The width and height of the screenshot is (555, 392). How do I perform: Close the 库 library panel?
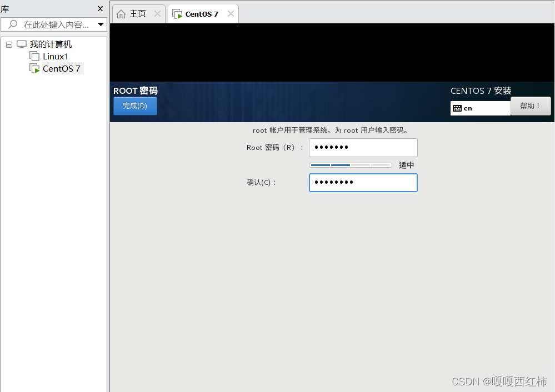pyautogui.click(x=100, y=8)
